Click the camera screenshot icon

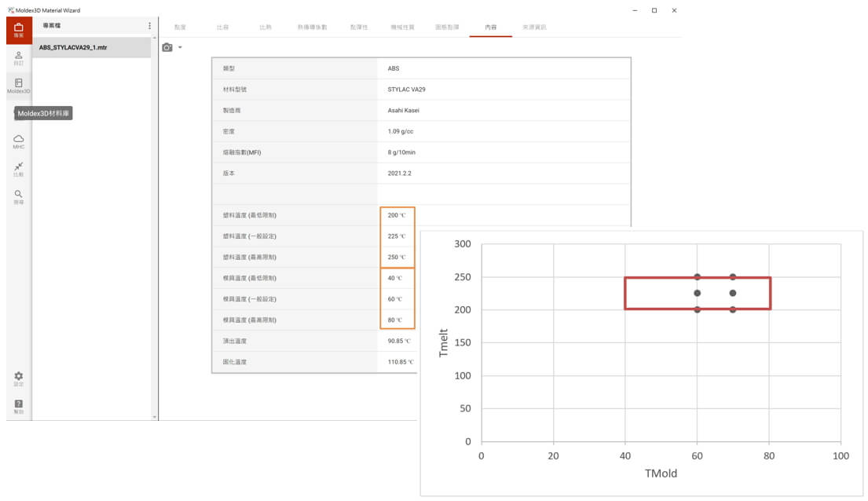[167, 48]
